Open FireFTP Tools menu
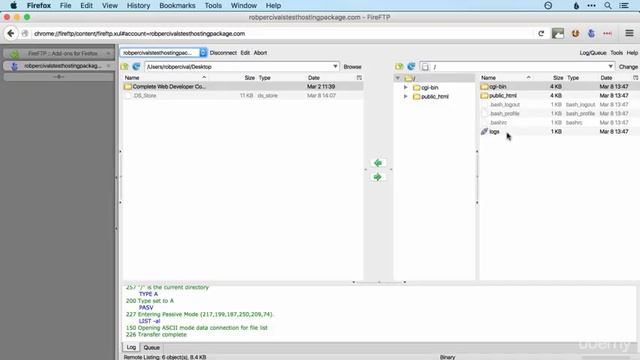This screenshot has width=640, height=360. (616, 53)
